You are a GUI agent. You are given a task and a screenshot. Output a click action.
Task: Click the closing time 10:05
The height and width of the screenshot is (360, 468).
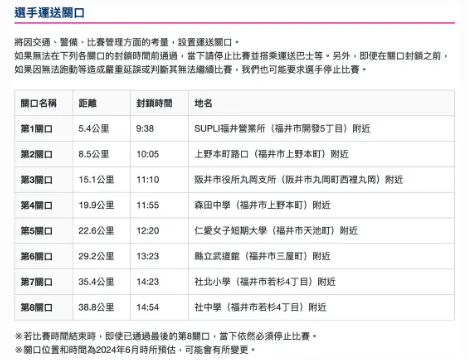148,154
